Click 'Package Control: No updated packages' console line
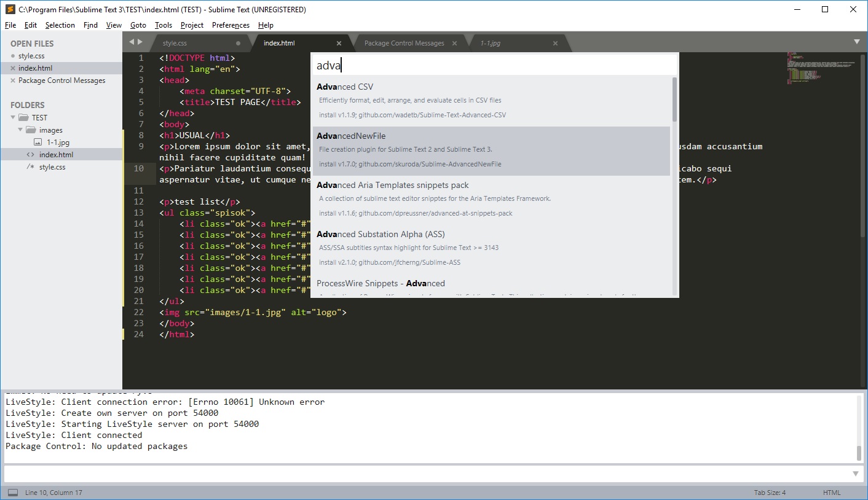This screenshot has width=868, height=500. [97, 446]
